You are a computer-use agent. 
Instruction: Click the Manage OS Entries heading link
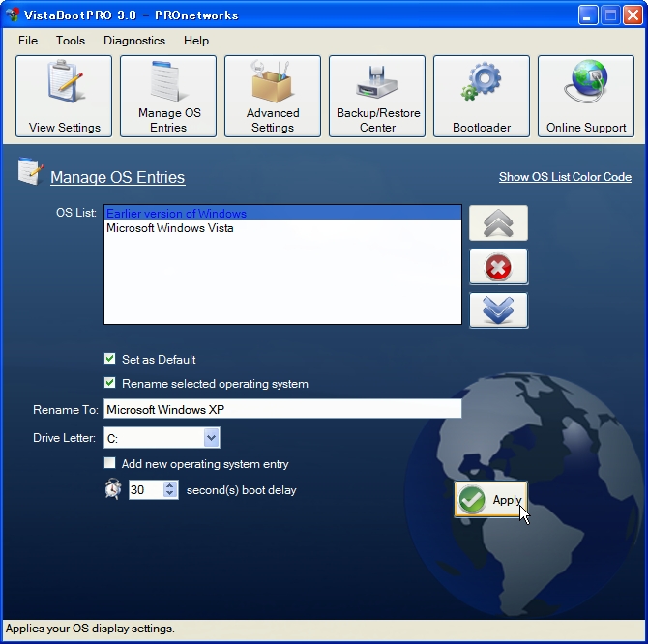[117, 177]
